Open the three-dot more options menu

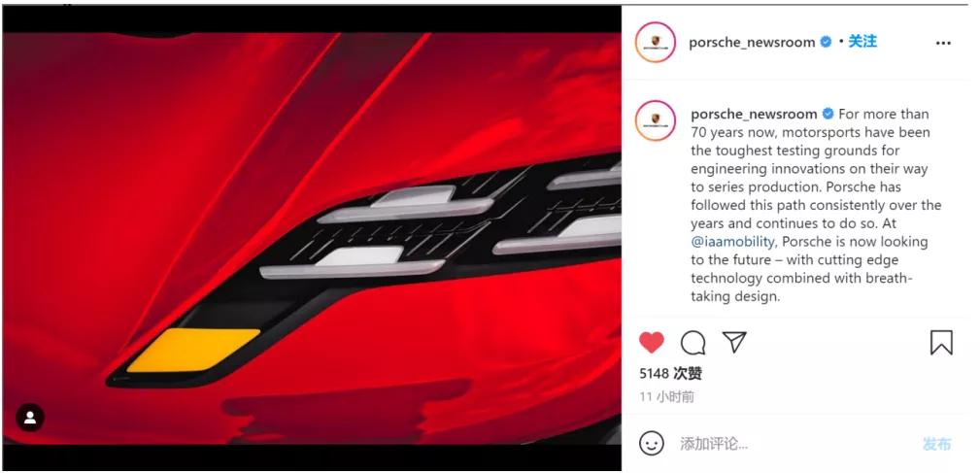tap(943, 43)
